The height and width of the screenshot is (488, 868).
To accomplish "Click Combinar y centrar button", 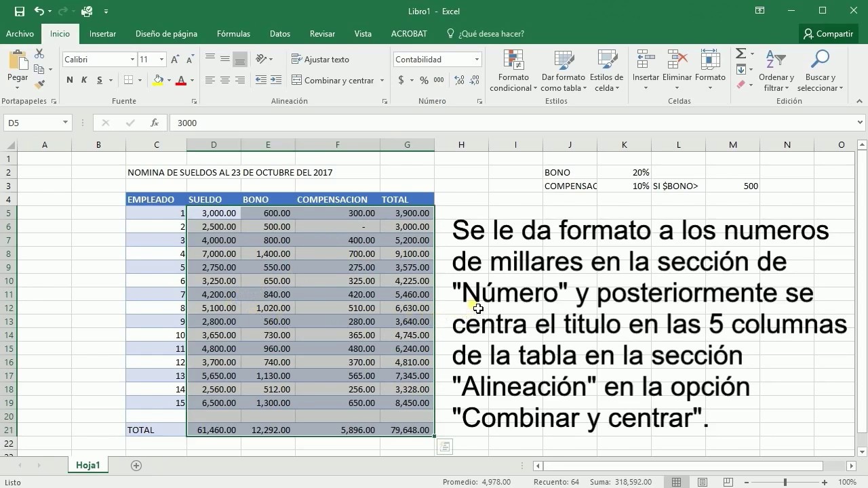I will pyautogui.click(x=333, y=81).
